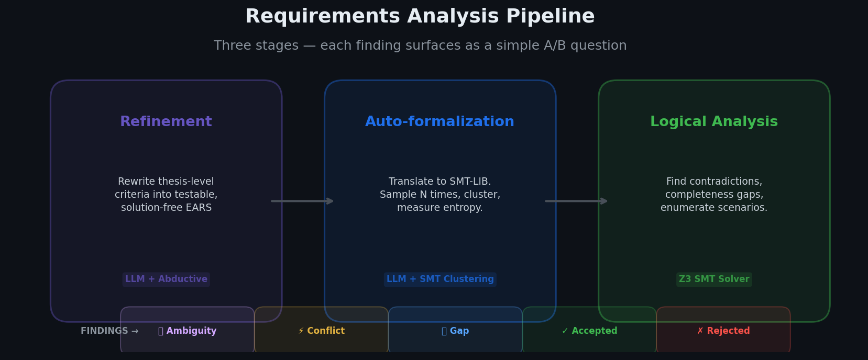Select the Ambiguity findings chip
Image resolution: width=868 pixels, height=360 pixels.
[187, 331]
